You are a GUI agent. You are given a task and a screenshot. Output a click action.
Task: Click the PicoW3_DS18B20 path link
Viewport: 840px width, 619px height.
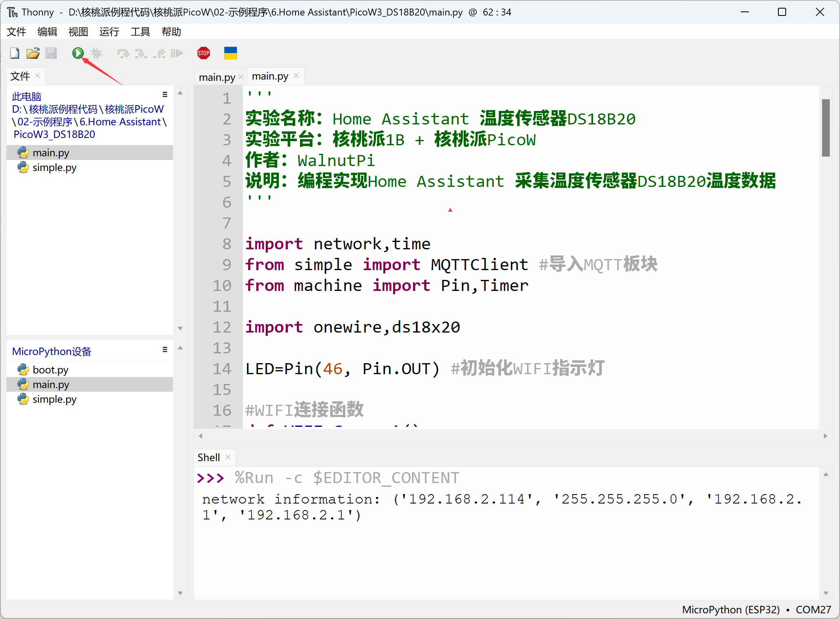pos(54,134)
